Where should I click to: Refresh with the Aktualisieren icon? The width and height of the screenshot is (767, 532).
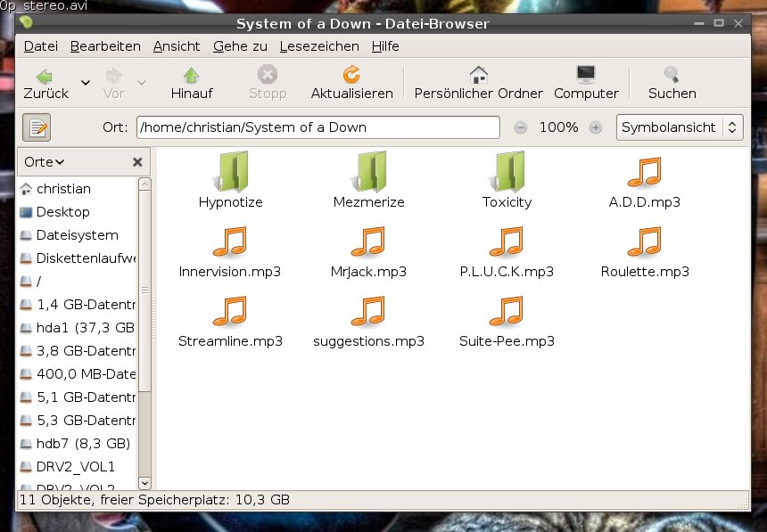tap(351, 75)
